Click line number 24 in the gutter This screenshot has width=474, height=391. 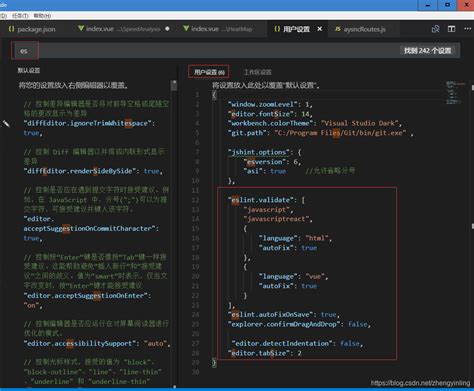click(x=195, y=314)
